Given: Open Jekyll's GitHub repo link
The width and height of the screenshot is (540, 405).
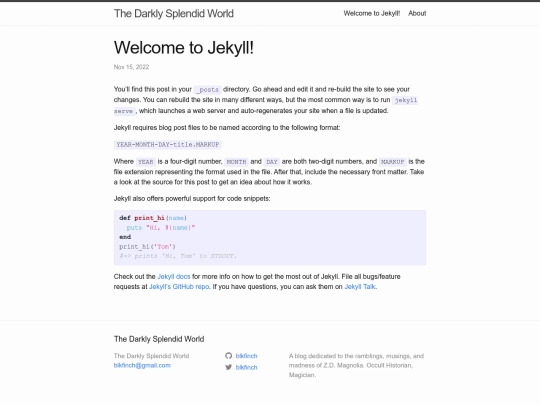Looking at the screenshot, I should pos(179,287).
